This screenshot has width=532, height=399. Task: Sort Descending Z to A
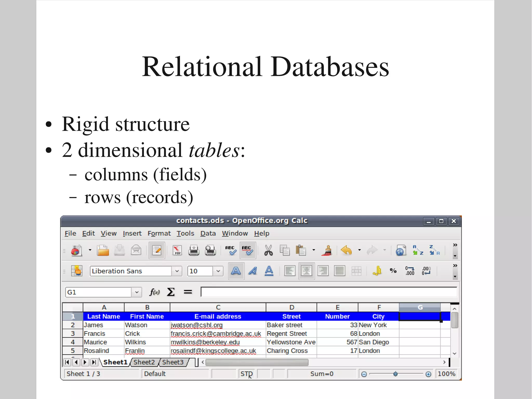(434, 250)
